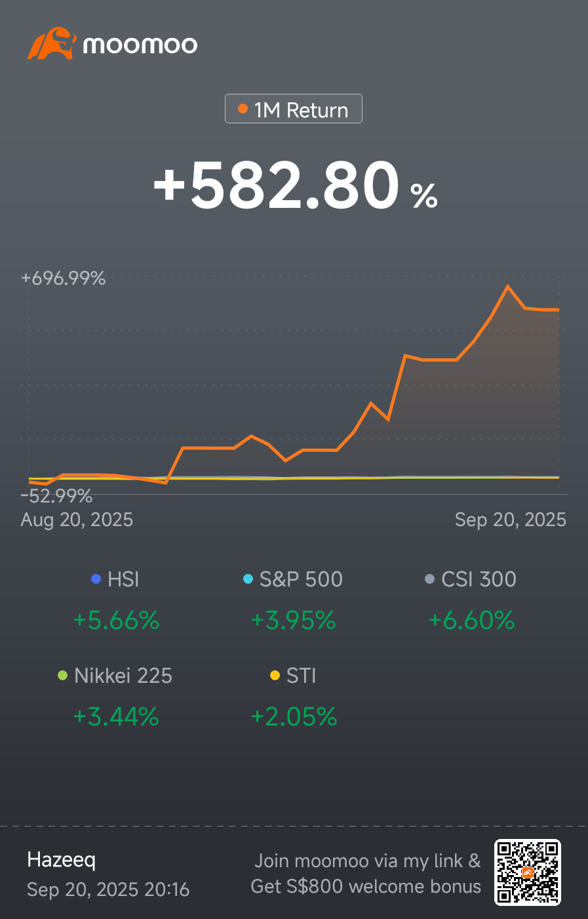The width and height of the screenshot is (588, 919).
Task: Open the Nikkei 225 +3.44% value
Action: pyautogui.click(x=116, y=717)
